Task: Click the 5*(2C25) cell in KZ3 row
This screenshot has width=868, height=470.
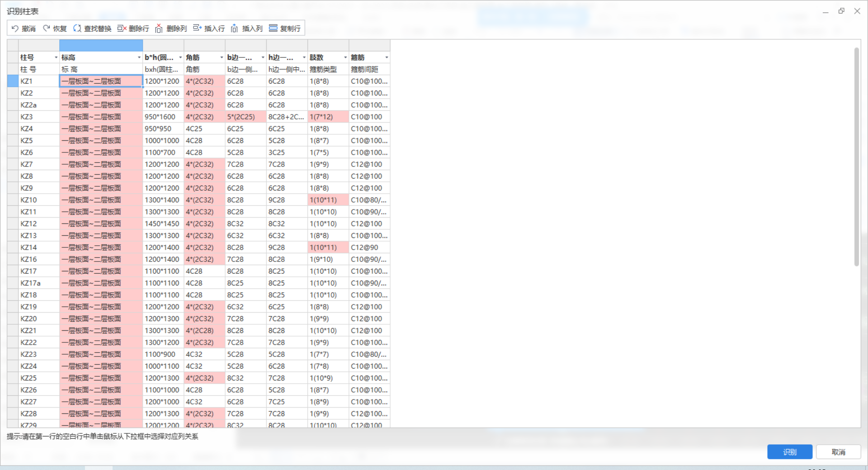Action: pyautogui.click(x=246, y=117)
